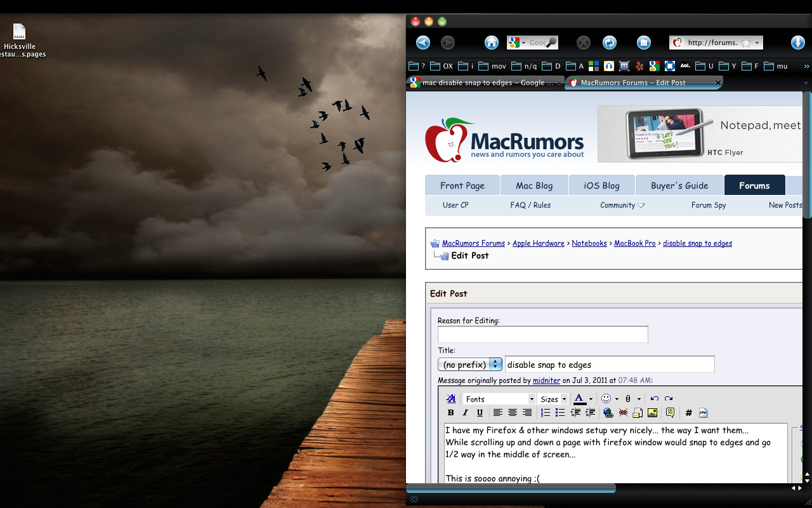Go to MacBook Pro breadcrumb link

click(x=635, y=243)
